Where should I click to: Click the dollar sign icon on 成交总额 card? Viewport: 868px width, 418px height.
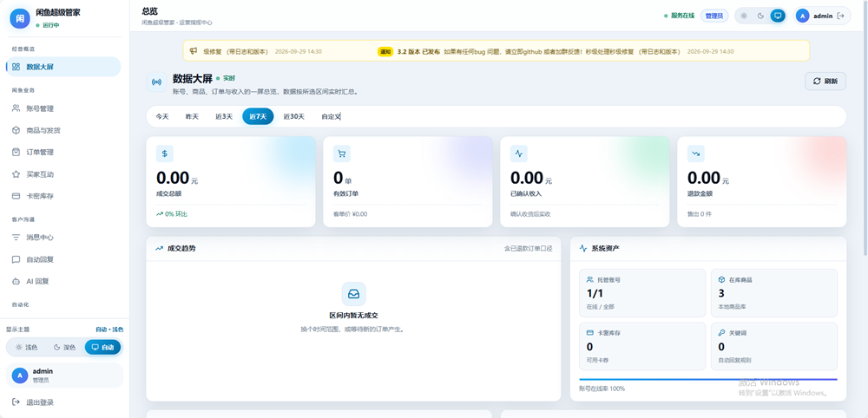pos(165,153)
